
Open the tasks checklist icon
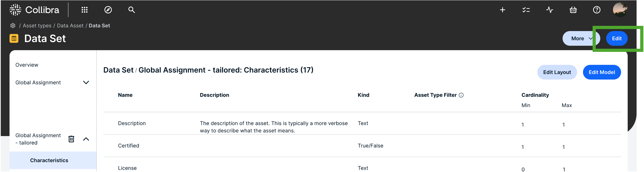[x=526, y=10]
